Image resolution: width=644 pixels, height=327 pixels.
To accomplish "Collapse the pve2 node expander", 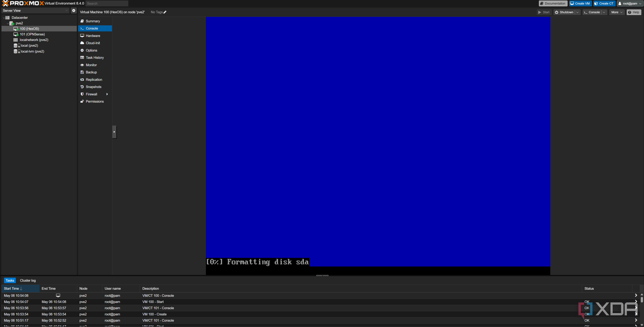I will (8, 23).
